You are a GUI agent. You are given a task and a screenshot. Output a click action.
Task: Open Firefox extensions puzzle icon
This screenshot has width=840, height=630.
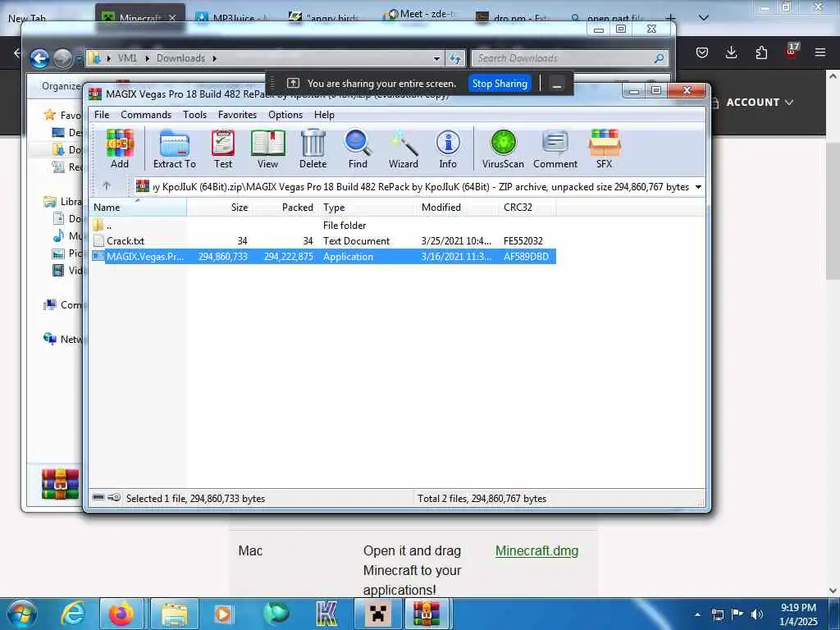tap(761, 52)
